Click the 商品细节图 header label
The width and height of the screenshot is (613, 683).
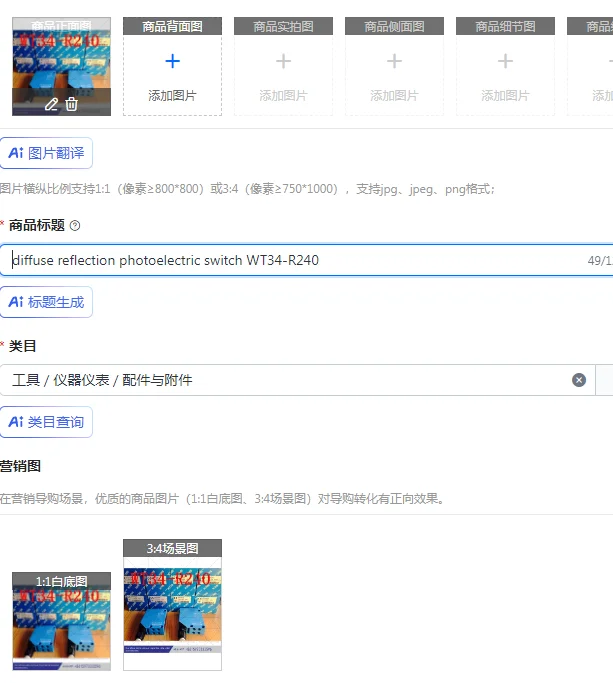(x=505, y=26)
